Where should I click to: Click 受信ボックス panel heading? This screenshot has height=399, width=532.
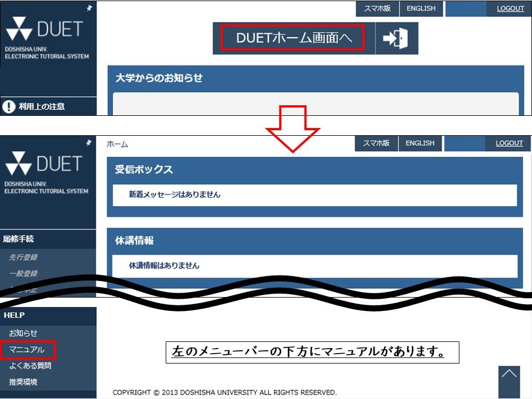144,170
